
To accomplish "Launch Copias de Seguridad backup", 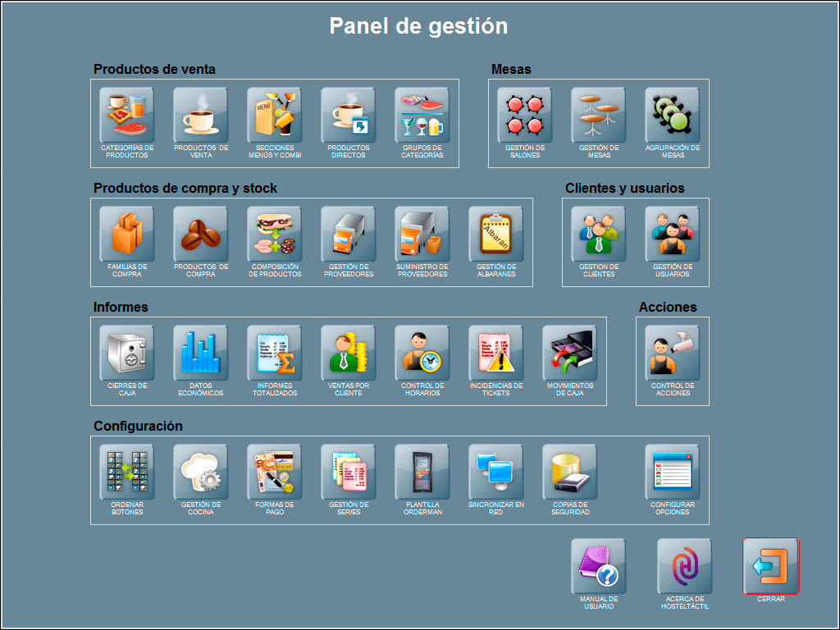I will [x=569, y=472].
